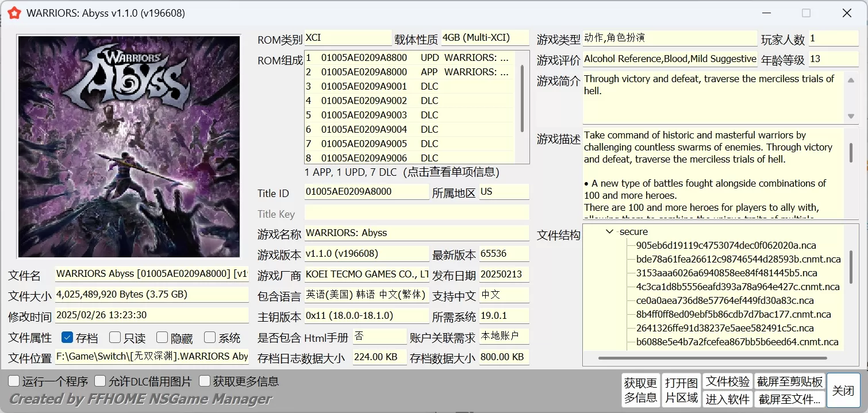Click the 文件校验 button
Screen dimensions: 868x413
pos(728,382)
